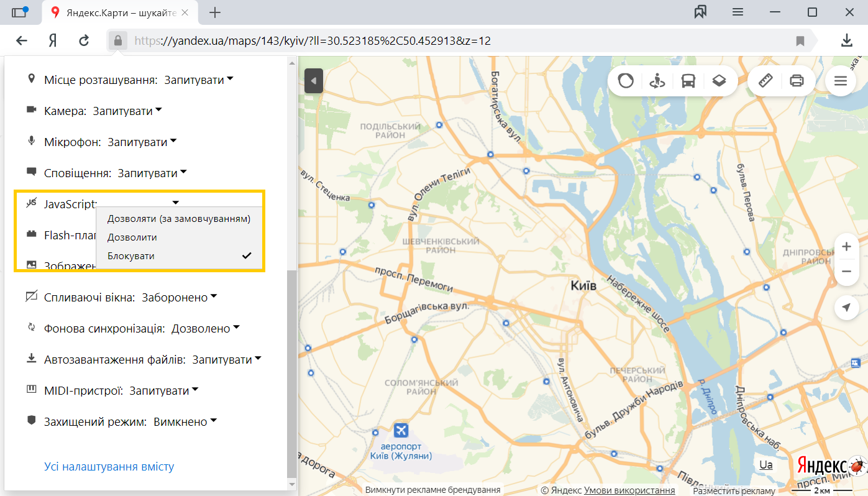Choose Дозволяти (за замовчуванням) option
The image size is (868, 496).
[x=179, y=219]
